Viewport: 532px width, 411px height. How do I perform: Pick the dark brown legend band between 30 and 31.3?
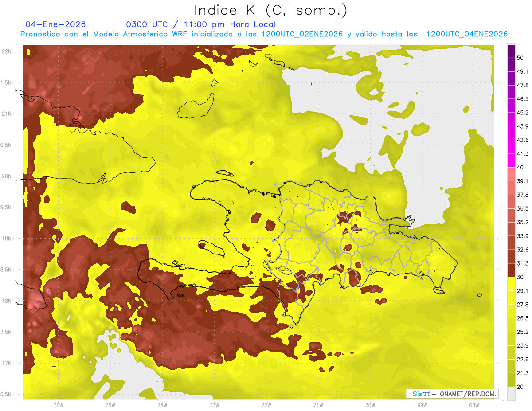tap(511, 270)
